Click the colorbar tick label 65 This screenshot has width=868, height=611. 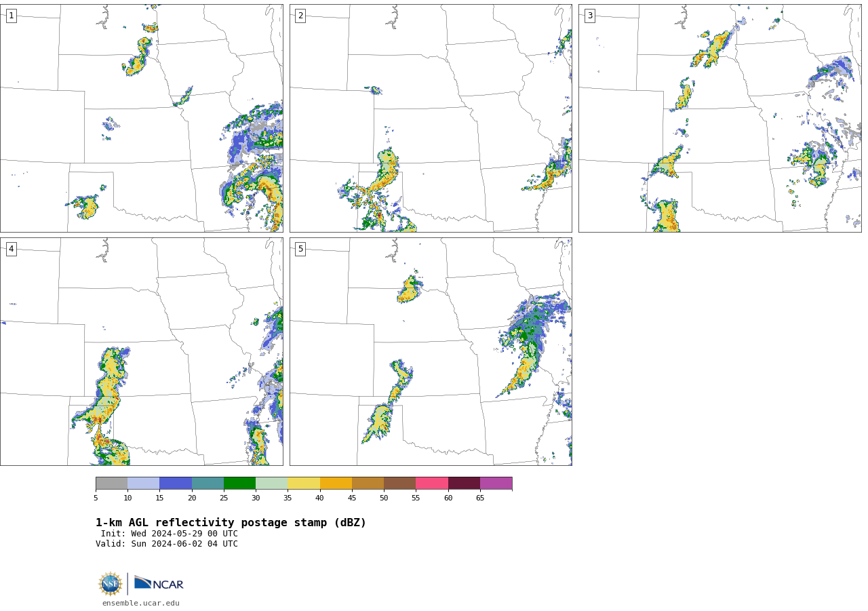click(480, 498)
